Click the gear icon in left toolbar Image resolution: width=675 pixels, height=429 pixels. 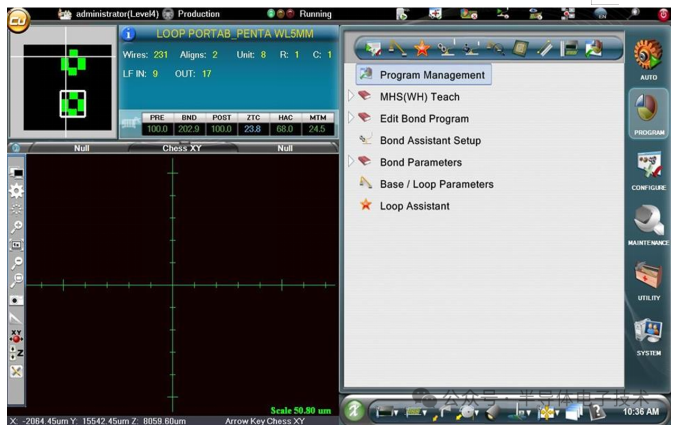click(16, 190)
